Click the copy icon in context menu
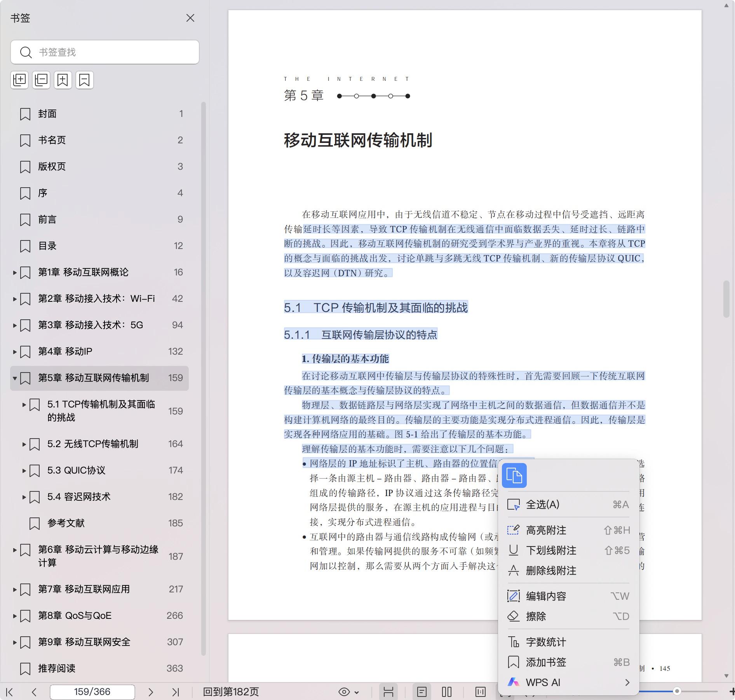735x700 pixels. point(514,475)
